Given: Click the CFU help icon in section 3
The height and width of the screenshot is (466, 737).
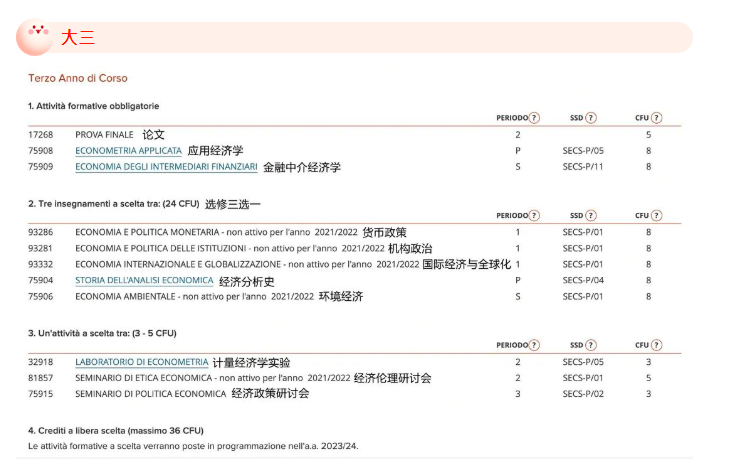Looking at the screenshot, I should (x=656, y=345).
